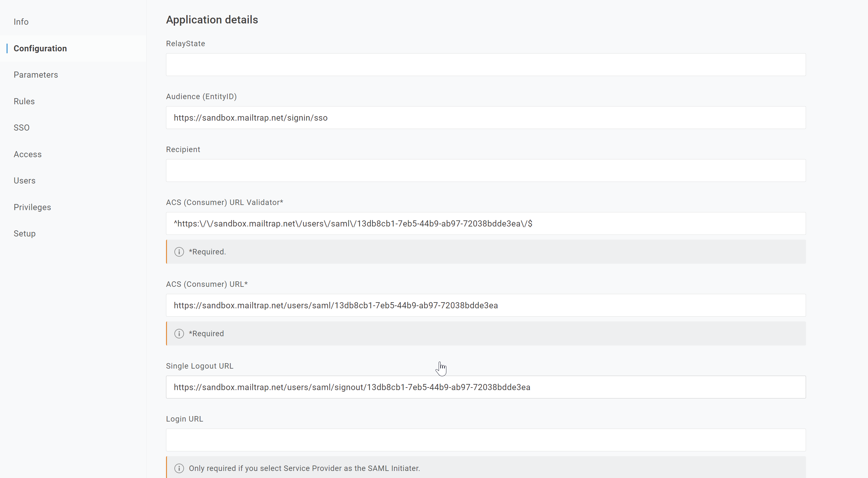Edit the ACS (Consumer) URL Validator field

(486, 224)
